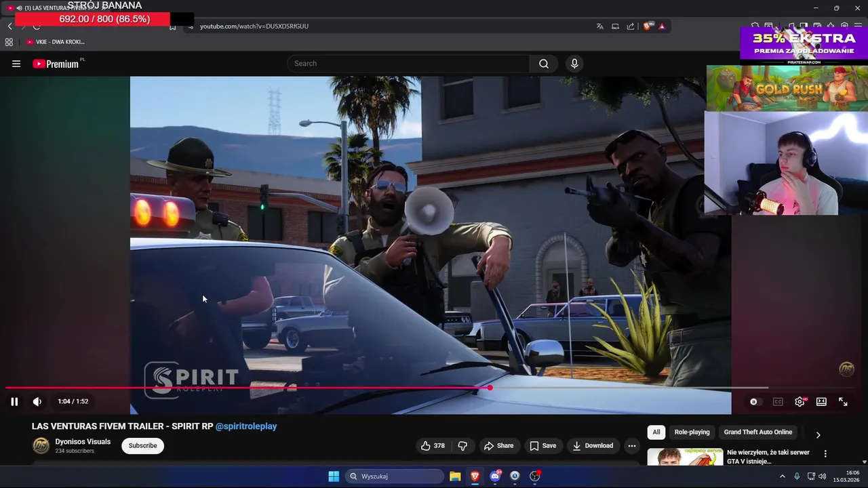
Task: Open the OBS Studio taskbar icon
Action: 534,476
